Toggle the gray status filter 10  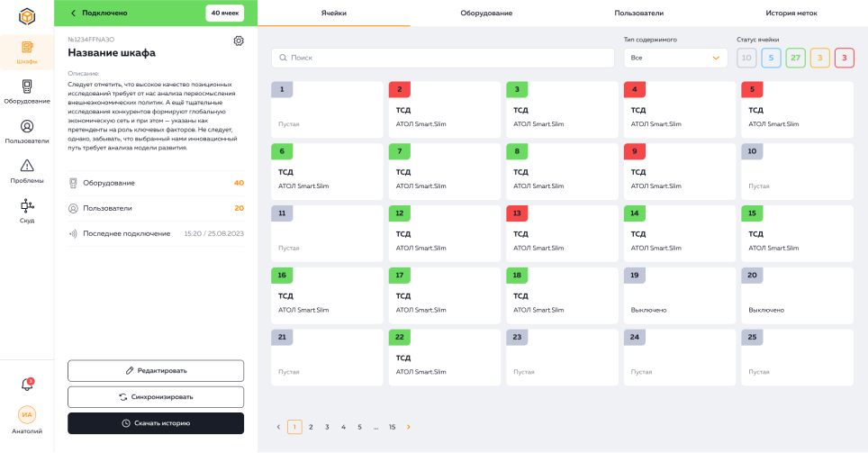[746, 58]
